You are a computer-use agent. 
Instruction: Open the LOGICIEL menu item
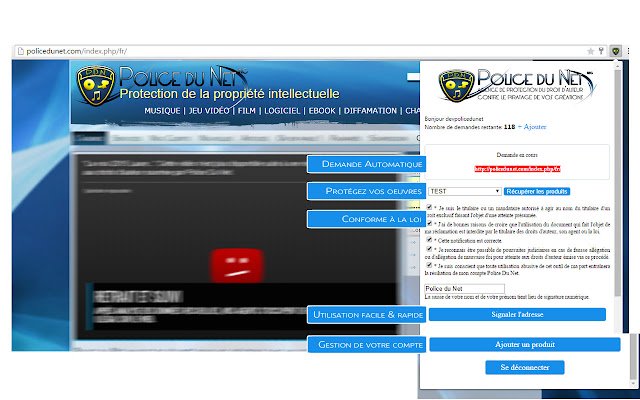coord(282,111)
